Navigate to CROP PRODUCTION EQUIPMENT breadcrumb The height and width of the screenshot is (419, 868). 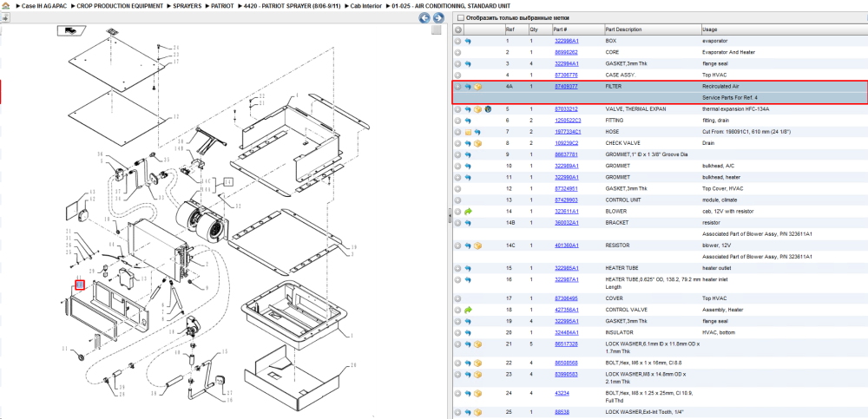pos(120,5)
